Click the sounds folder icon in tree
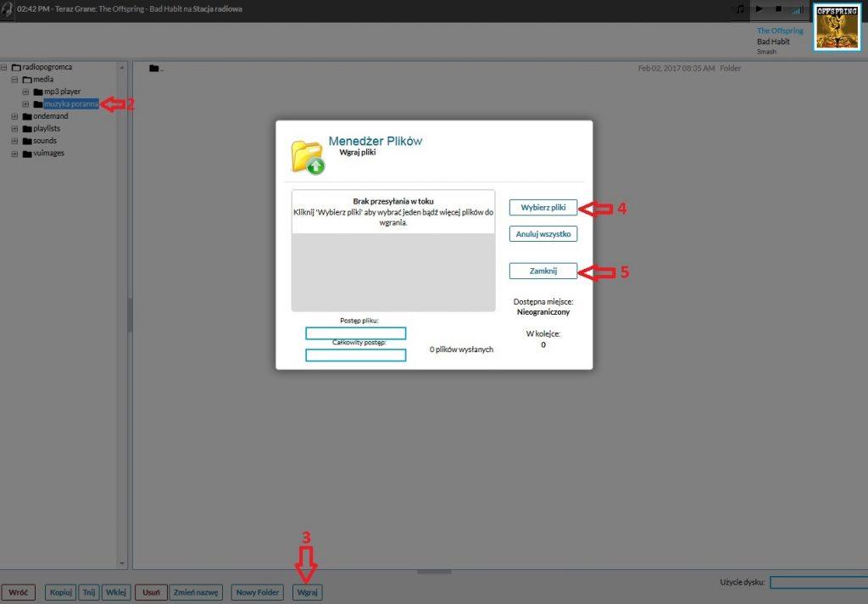Image resolution: width=868 pixels, height=604 pixels. tap(27, 141)
